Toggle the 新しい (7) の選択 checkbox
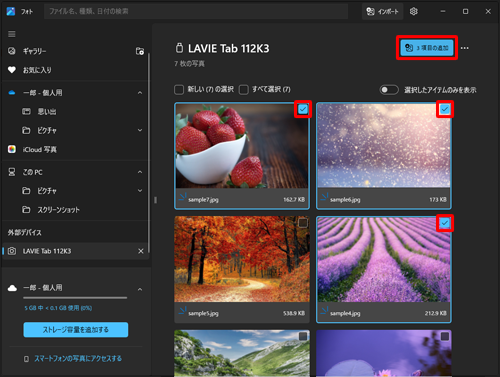 pos(179,90)
